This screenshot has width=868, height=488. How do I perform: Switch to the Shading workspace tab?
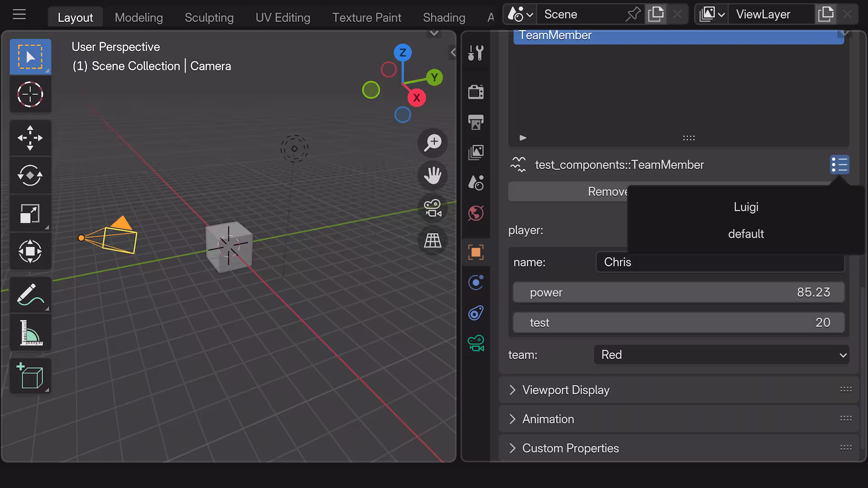(444, 17)
